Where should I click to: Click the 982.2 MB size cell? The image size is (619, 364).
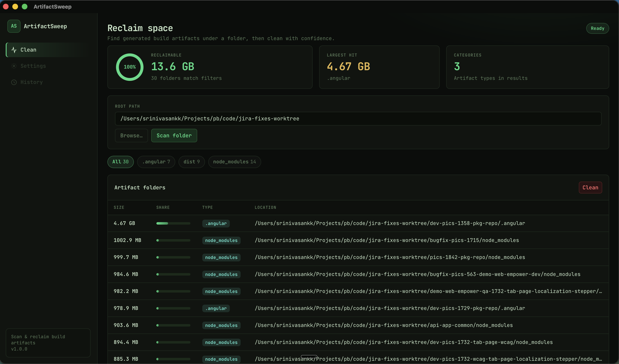(126, 291)
